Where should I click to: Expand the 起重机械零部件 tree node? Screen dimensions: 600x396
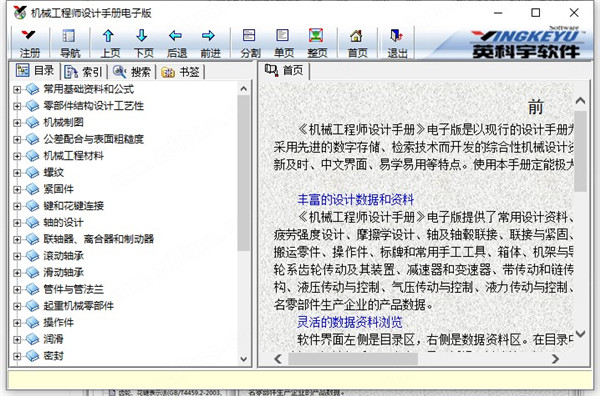click(17, 306)
